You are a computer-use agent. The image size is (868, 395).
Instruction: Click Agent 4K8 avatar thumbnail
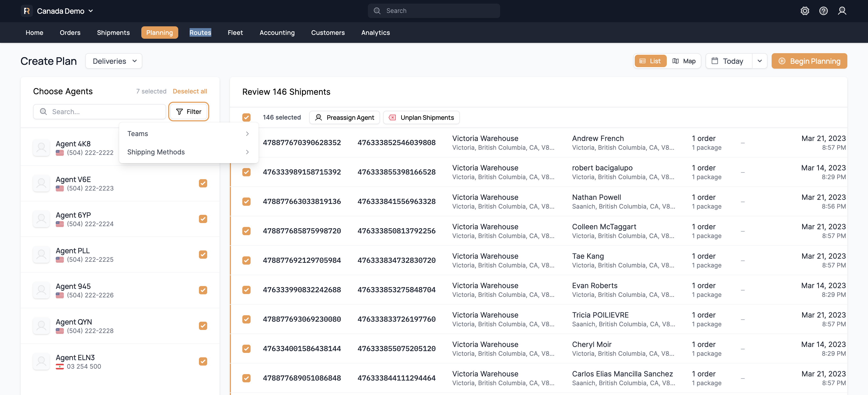(41, 147)
